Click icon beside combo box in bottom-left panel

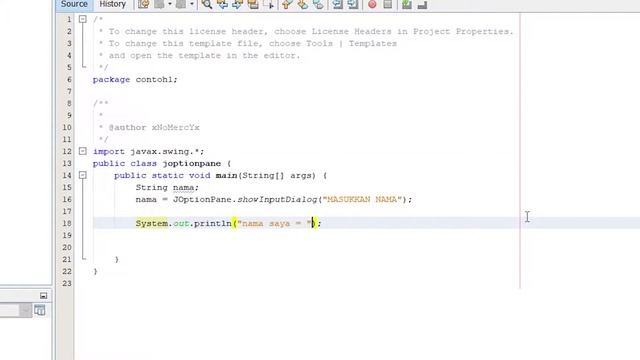[40, 311]
